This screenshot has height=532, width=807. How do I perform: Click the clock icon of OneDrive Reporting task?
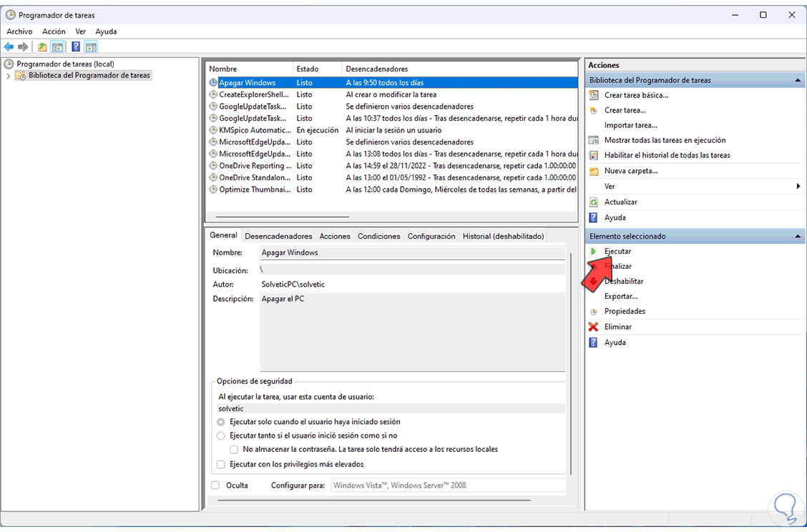(x=213, y=166)
